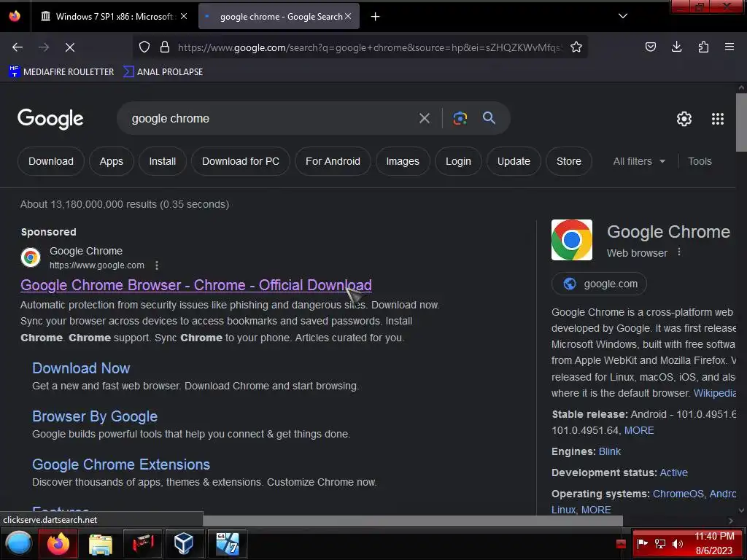This screenshot has width=747, height=560.
Task: Open the tracking protection shield icon
Action: [144, 47]
